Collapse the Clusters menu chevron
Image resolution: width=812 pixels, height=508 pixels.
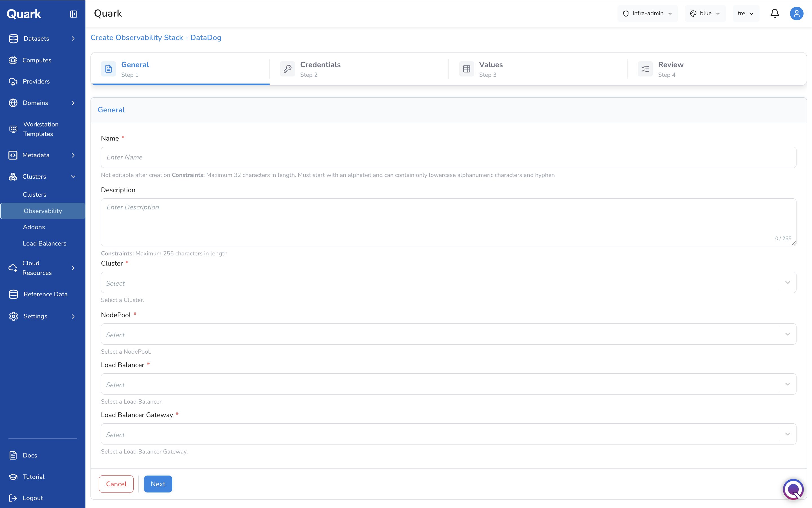tap(73, 177)
